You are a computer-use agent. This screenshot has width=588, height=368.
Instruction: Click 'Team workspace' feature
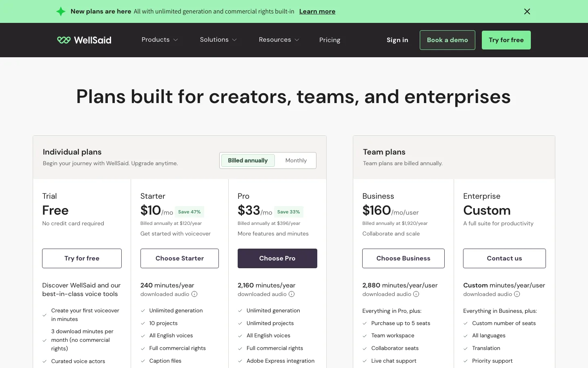pyautogui.click(x=393, y=335)
